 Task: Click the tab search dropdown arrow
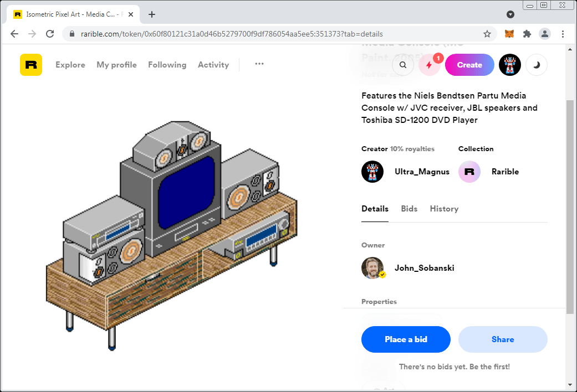coord(510,14)
